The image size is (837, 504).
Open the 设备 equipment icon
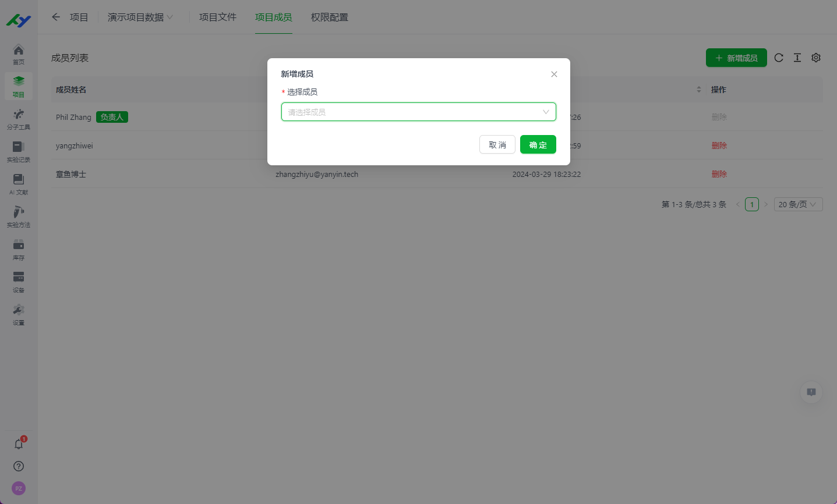coord(19,282)
